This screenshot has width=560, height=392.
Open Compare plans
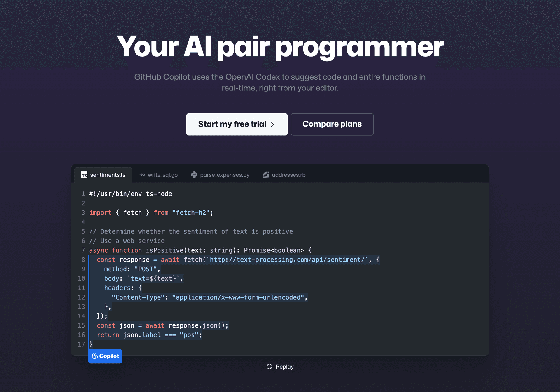point(332,124)
